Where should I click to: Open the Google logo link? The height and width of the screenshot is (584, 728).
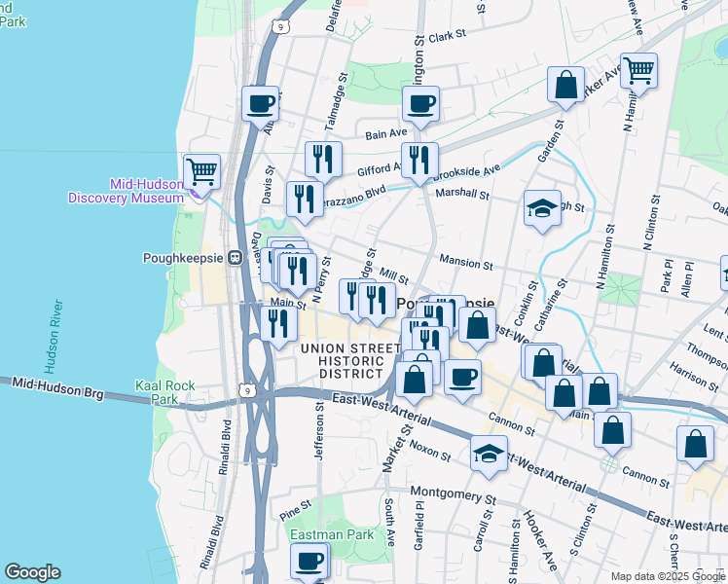32,572
